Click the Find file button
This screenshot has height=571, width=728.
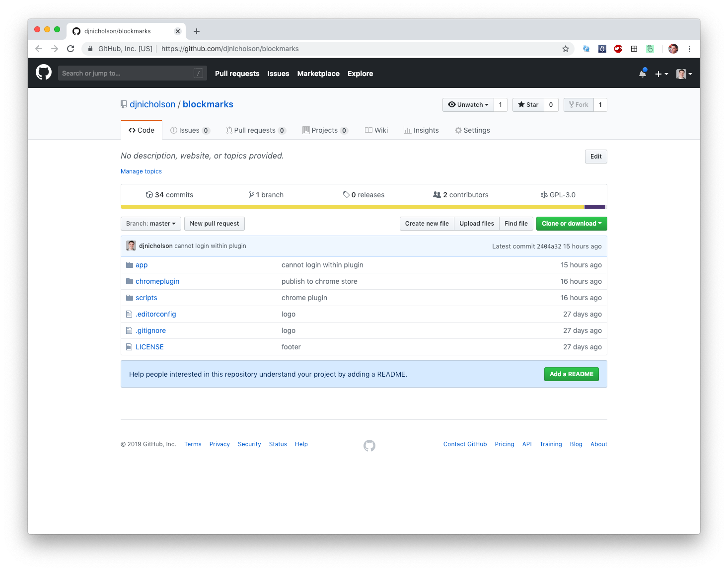(x=516, y=224)
